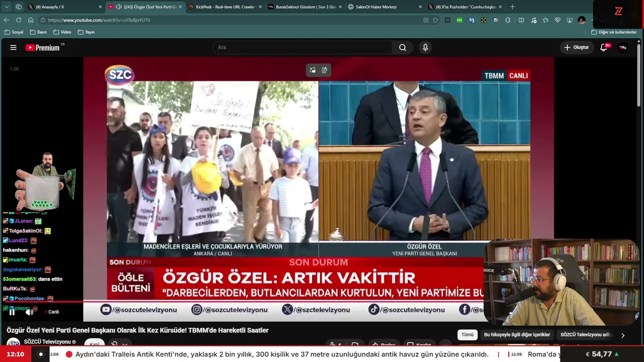Open the Video bookmarks folder
644x362 pixels.
coord(62,32)
